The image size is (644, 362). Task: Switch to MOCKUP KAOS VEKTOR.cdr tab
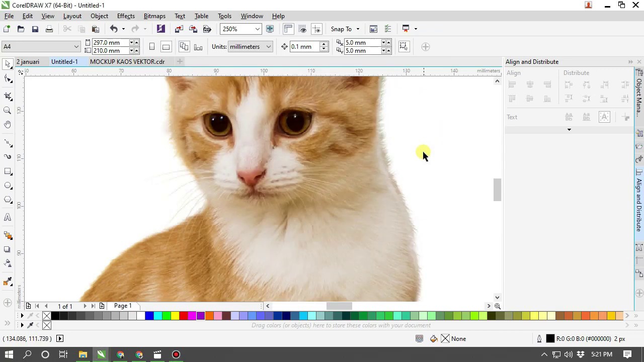(x=127, y=62)
